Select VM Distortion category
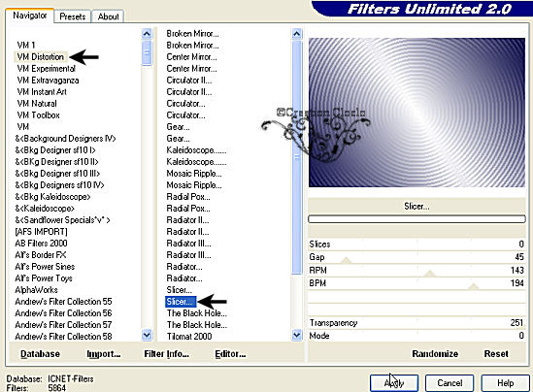The height and width of the screenshot is (392, 533). tap(40, 56)
